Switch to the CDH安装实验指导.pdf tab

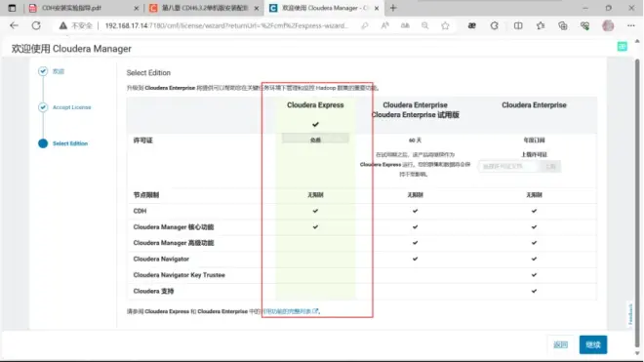pos(84,8)
